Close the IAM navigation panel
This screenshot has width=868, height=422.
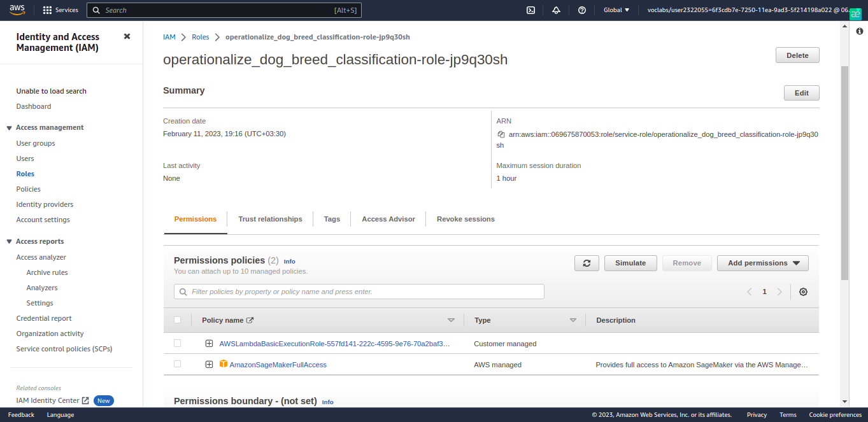point(127,37)
